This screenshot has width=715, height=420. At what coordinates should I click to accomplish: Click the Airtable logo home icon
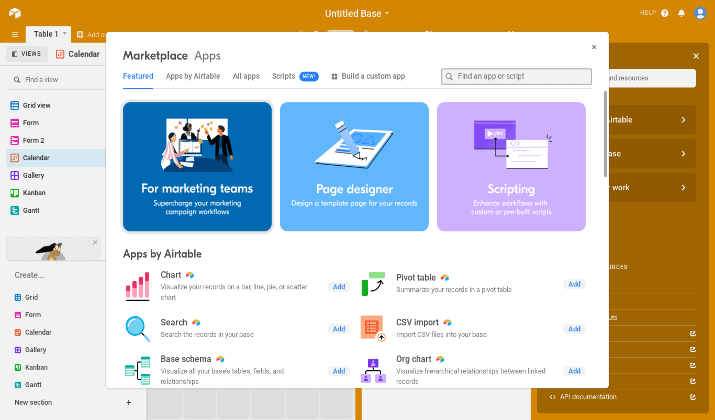click(15, 13)
